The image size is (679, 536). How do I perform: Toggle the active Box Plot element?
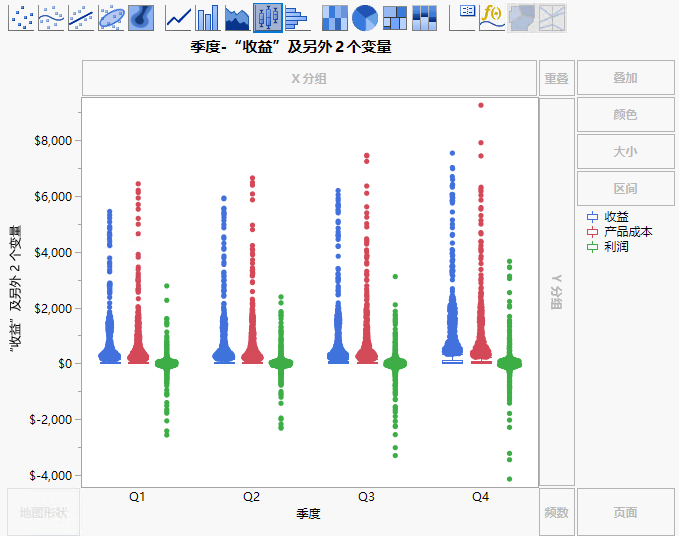pos(267,16)
